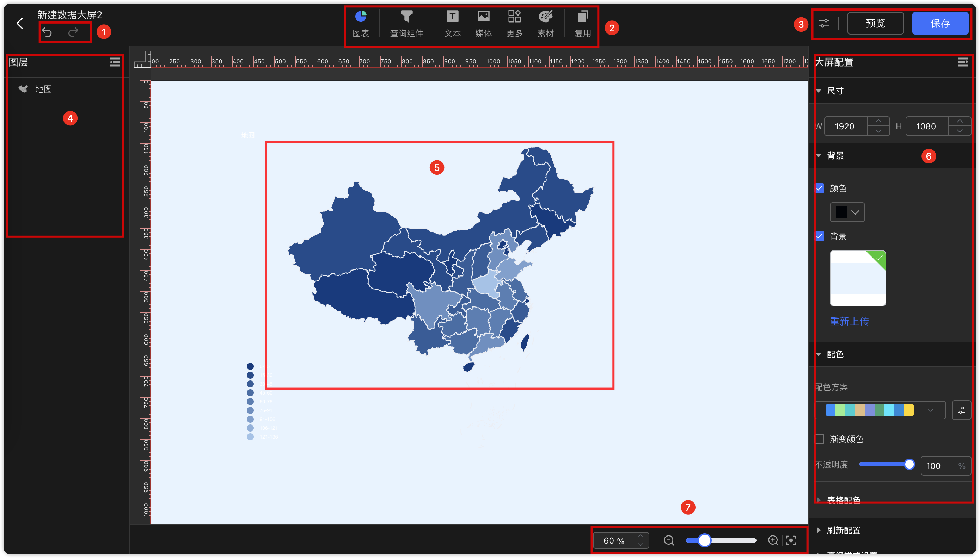Decrease the height H value
The width and height of the screenshot is (980, 558).
(960, 131)
